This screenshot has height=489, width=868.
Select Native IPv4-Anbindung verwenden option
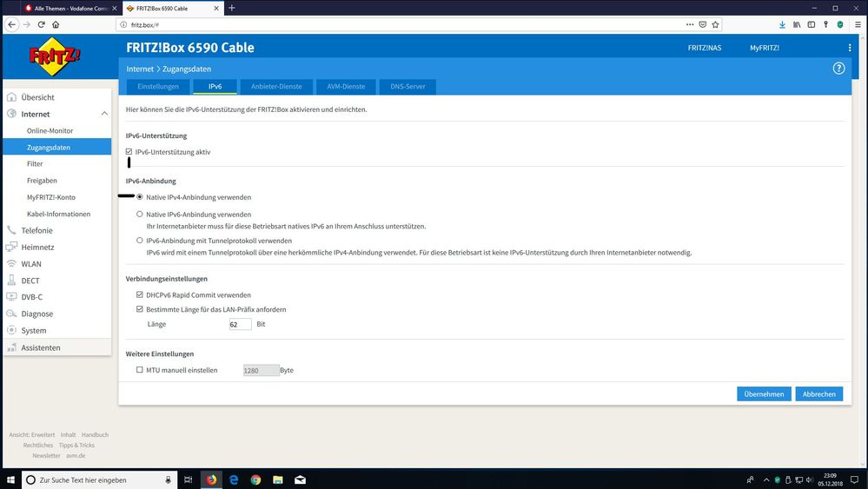coord(140,197)
